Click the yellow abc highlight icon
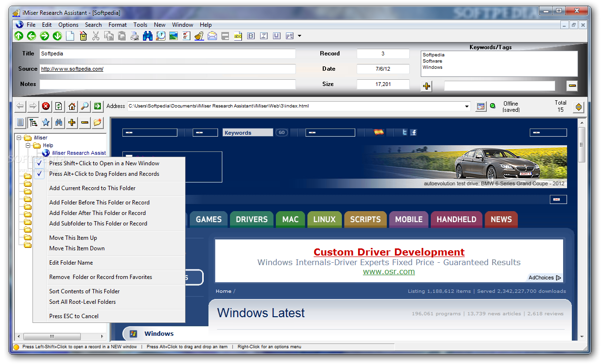This screenshot has width=601, height=364. click(238, 36)
